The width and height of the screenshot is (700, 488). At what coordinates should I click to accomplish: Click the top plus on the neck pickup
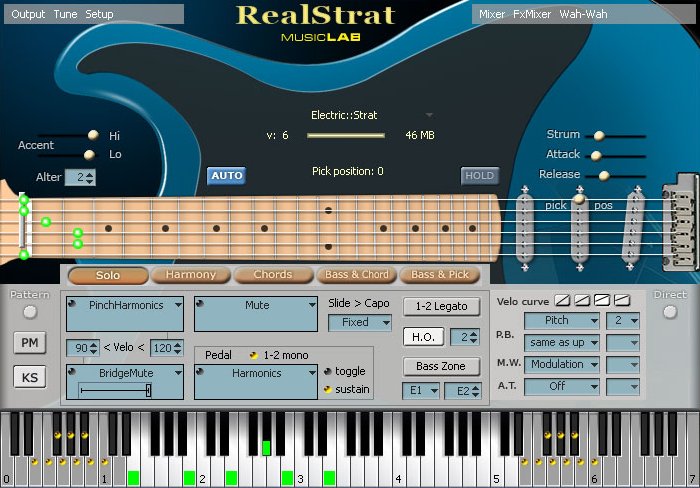(x=525, y=189)
